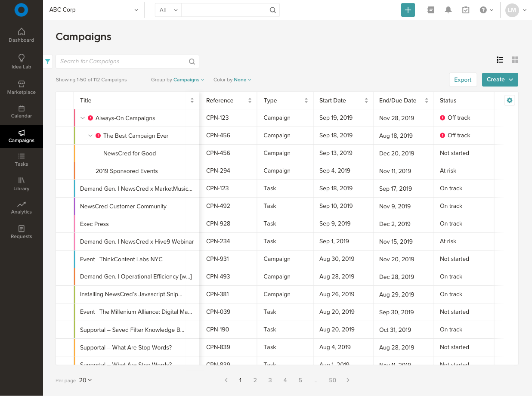Open the notes icon in top bar
The height and width of the screenshot is (396, 532).
(431, 10)
